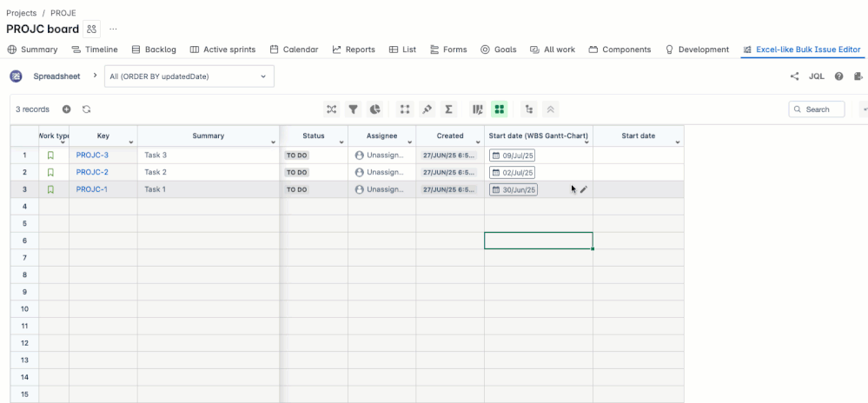Select row header 6
Viewport: 868px width, 403px height.
coord(24,241)
